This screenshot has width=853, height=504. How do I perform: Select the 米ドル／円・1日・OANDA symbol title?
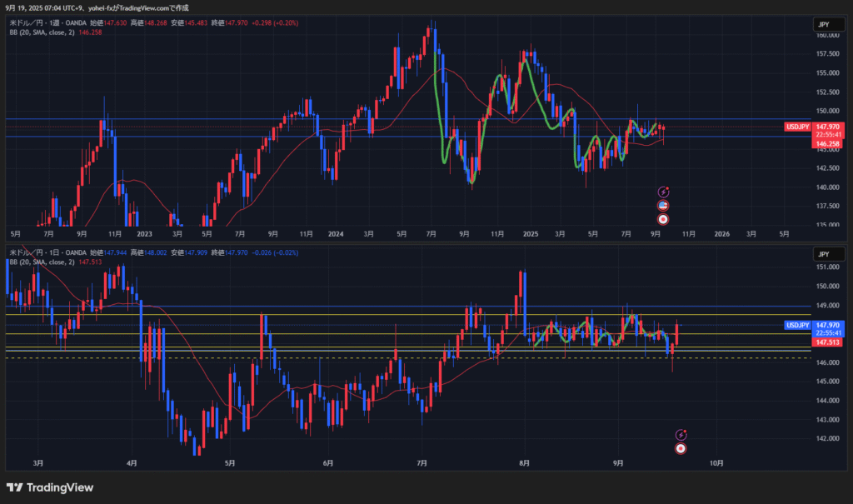coord(47,252)
